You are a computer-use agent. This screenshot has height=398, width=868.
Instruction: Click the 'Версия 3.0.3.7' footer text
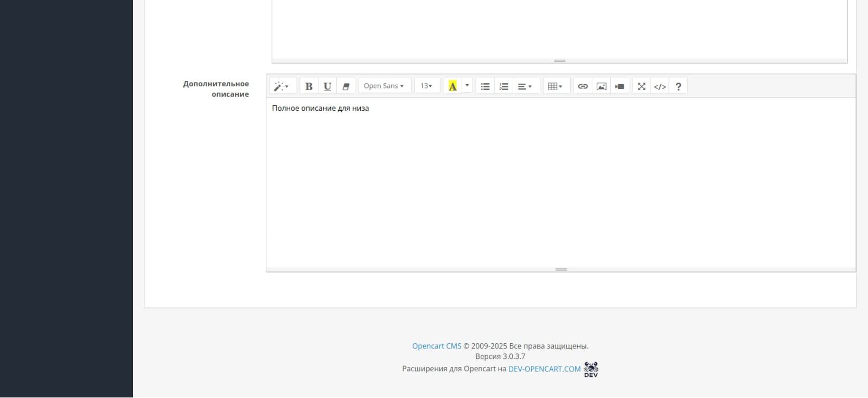[x=500, y=357]
